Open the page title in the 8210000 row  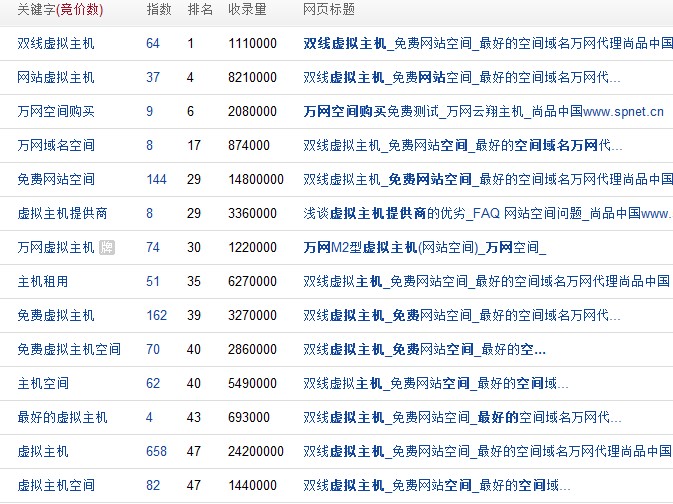coord(461,77)
